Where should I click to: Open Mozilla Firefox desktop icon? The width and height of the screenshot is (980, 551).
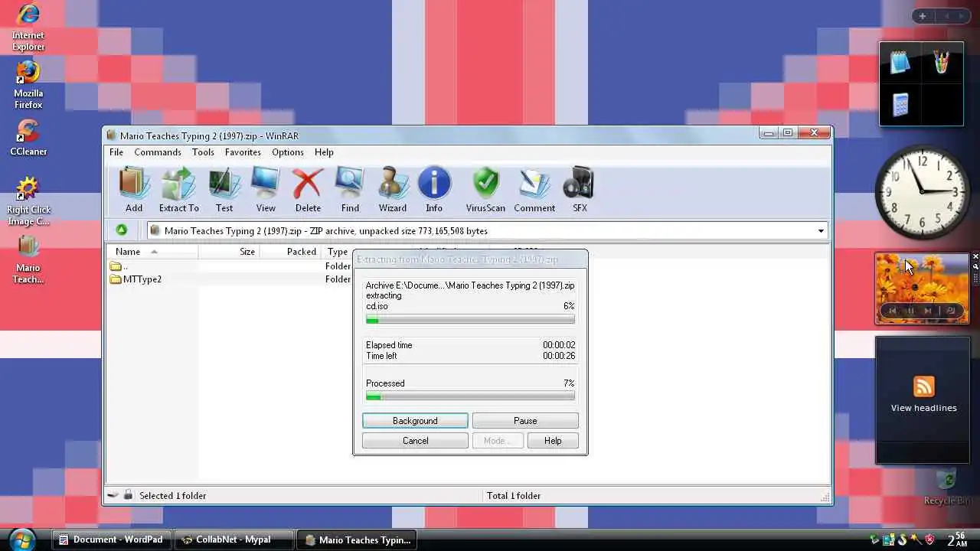pyautogui.click(x=28, y=85)
